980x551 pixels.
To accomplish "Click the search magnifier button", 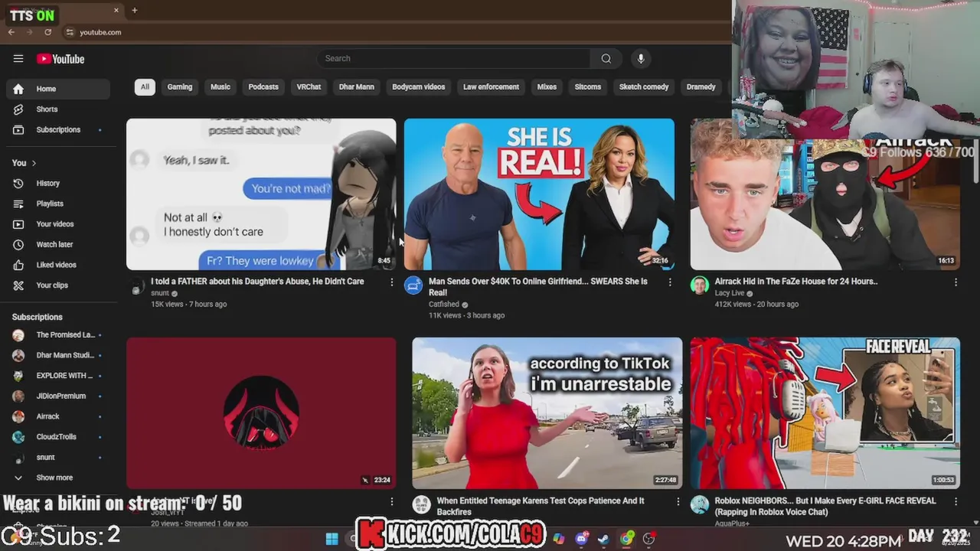I will [606, 58].
